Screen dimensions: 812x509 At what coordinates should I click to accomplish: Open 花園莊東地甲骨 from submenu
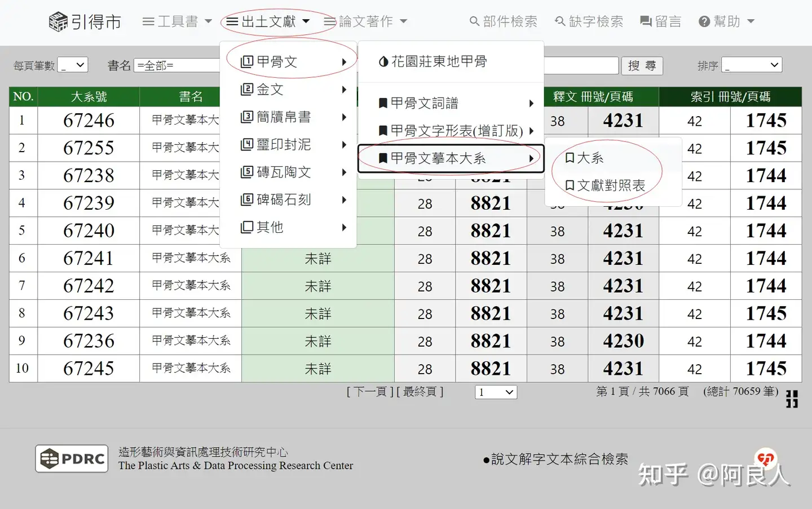point(451,61)
